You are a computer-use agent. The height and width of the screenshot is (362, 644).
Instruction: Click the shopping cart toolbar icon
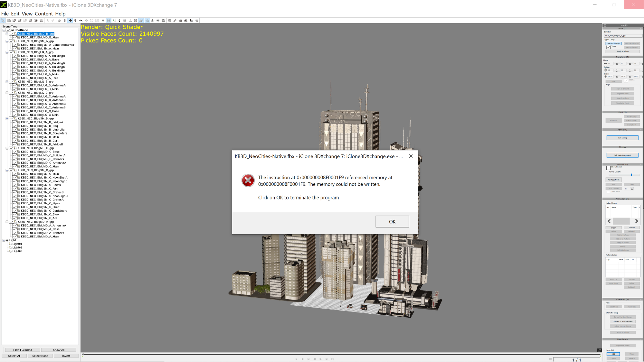pyautogui.click(x=196, y=21)
